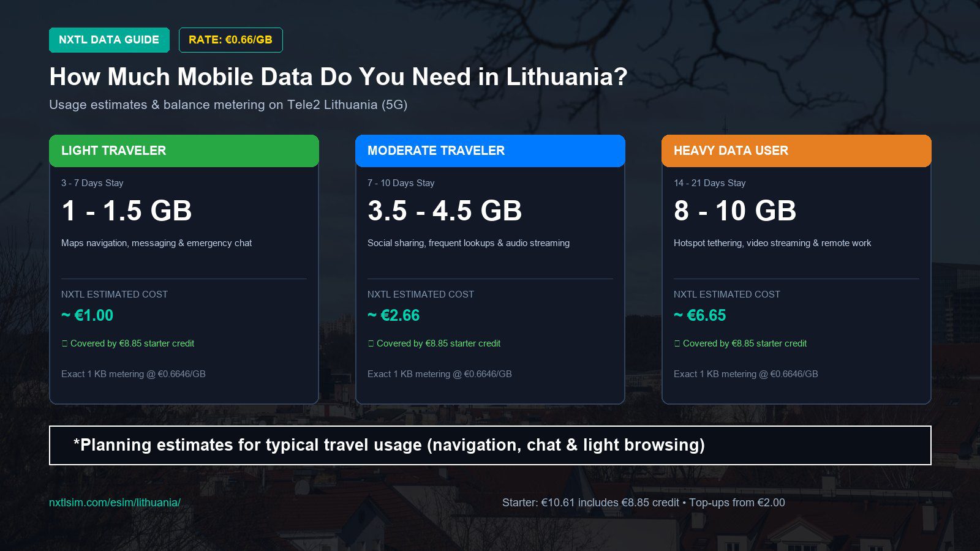
Task: Click the metering line in Moderate Traveler card
Action: pyautogui.click(x=440, y=374)
